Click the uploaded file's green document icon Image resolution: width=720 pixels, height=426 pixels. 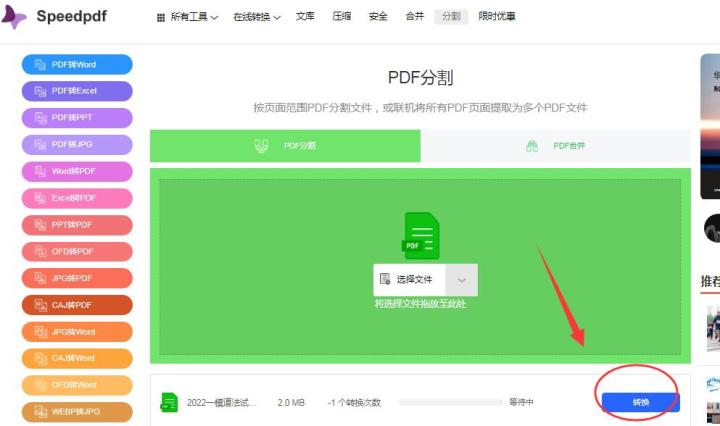click(170, 402)
